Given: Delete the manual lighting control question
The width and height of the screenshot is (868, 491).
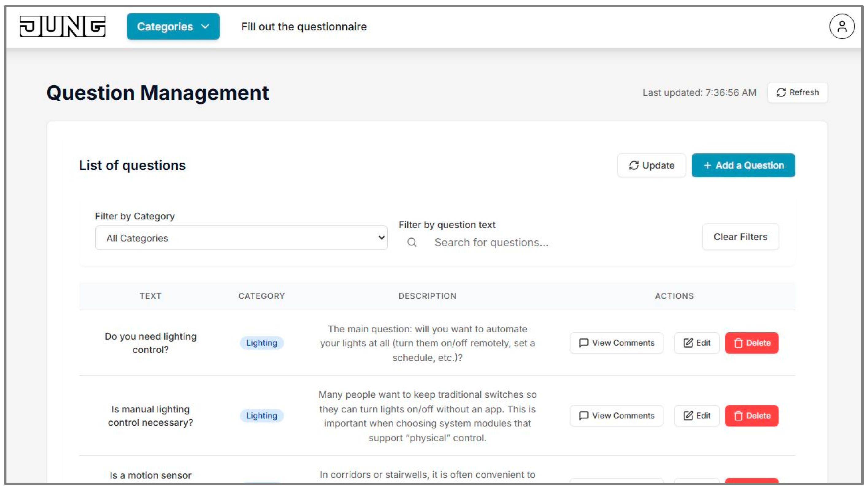Looking at the screenshot, I should coord(751,416).
